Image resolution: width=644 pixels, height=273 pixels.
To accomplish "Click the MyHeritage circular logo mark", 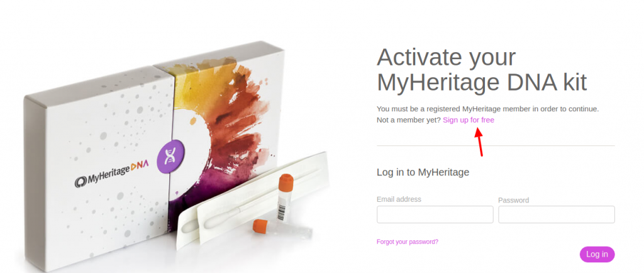I will pyautogui.click(x=80, y=182).
